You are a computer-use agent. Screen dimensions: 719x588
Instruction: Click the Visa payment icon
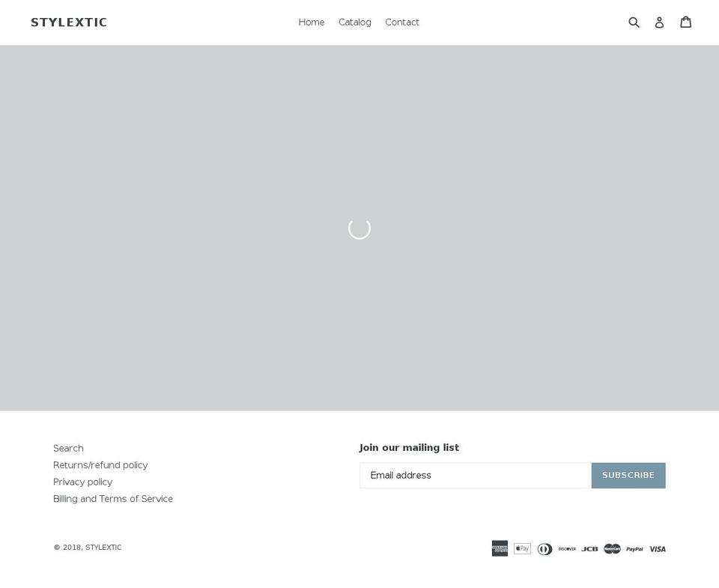[x=657, y=548]
